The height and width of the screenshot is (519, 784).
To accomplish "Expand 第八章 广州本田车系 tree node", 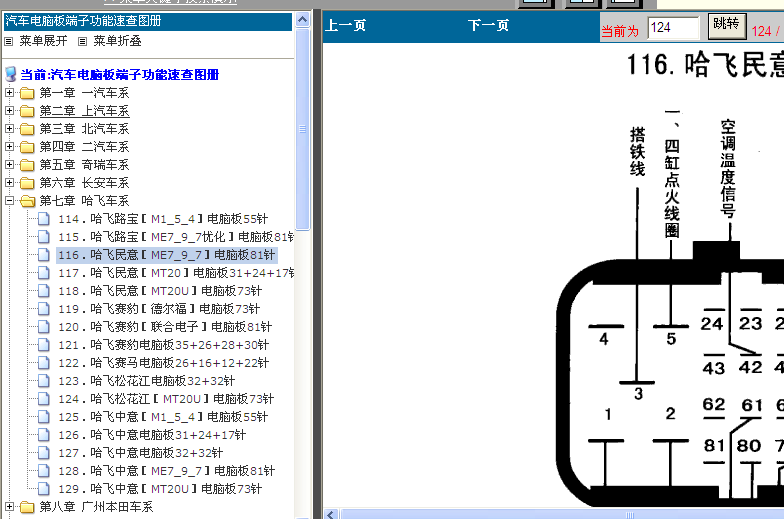I will tap(9, 506).
